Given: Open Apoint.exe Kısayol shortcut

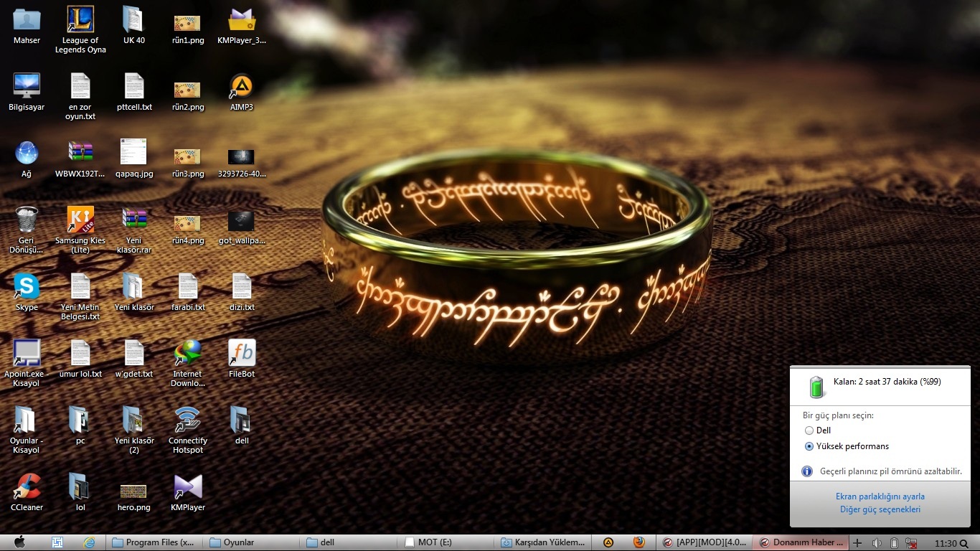Looking at the screenshot, I should (27, 364).
